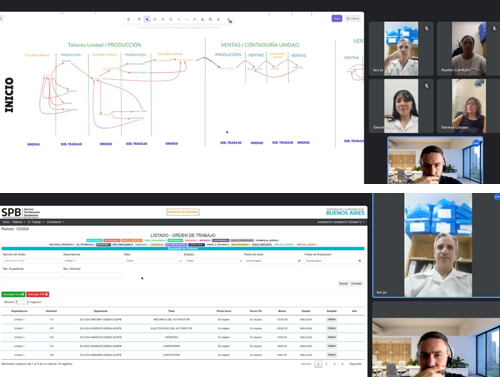Select the rectangle shape tool
This screenshot has width=500, height=377.
pyautogui.click(x=155, y=19)
